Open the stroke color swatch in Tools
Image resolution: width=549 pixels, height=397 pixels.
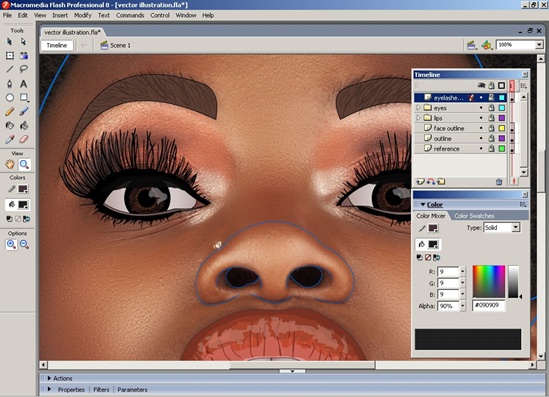click(x=23, y=189)
